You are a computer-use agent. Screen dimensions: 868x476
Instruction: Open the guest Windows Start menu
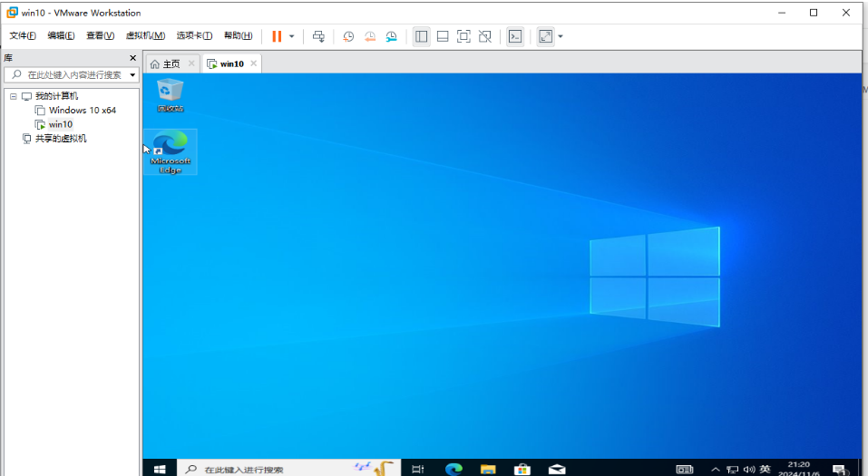tap(160, 469)
